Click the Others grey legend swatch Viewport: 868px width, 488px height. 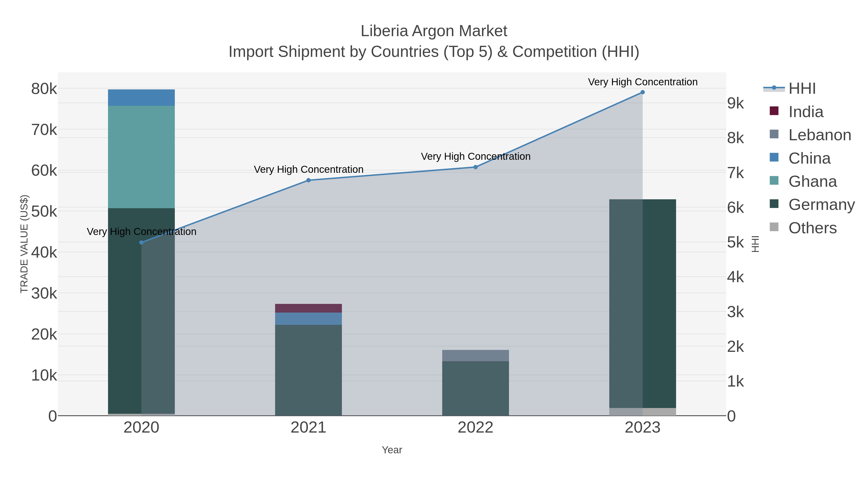(774, 227)
